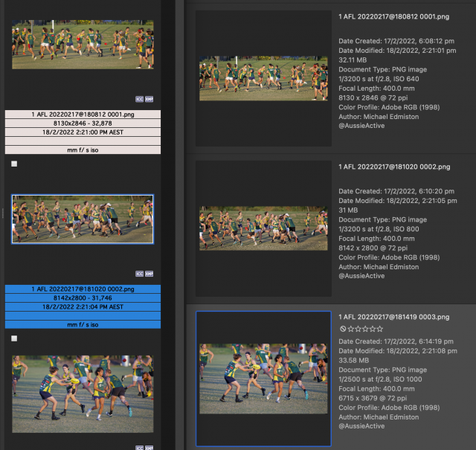This screenshot has width=476, height=450.
Task: Select the 0001.png thumbnail in the left browser
Action: [x=83, y=45]
